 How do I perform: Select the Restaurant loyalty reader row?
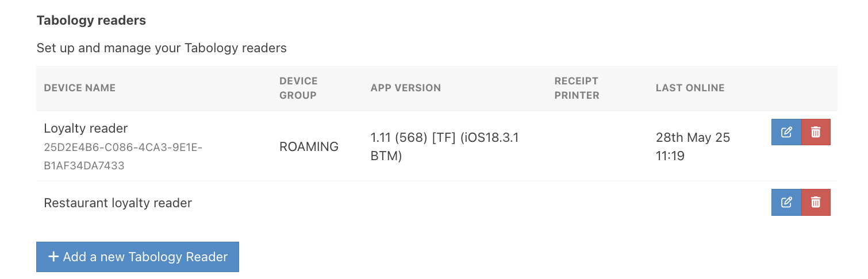pos(437,203)
